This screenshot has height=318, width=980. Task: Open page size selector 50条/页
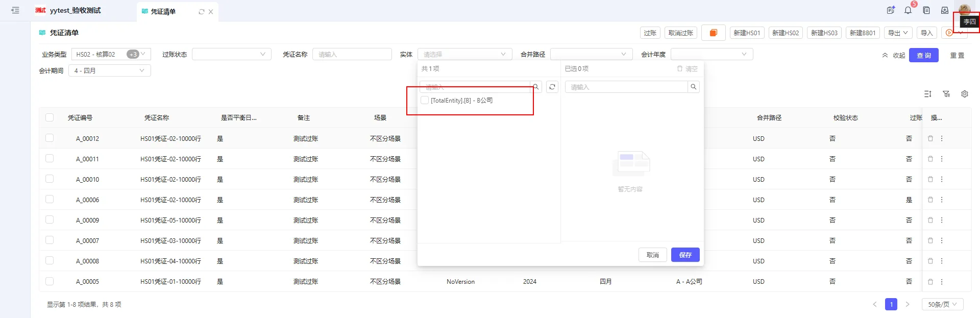click(942, 304)
